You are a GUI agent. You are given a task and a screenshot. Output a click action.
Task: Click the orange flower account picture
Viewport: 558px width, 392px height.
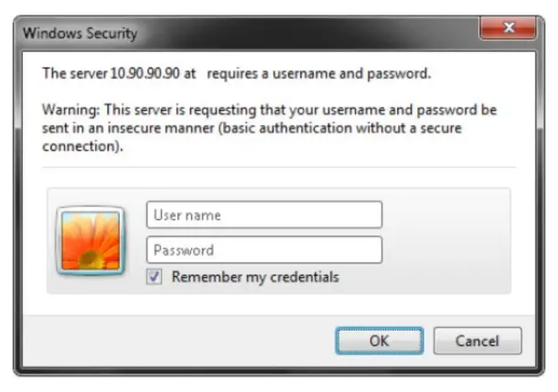click(x=90, y=240)
